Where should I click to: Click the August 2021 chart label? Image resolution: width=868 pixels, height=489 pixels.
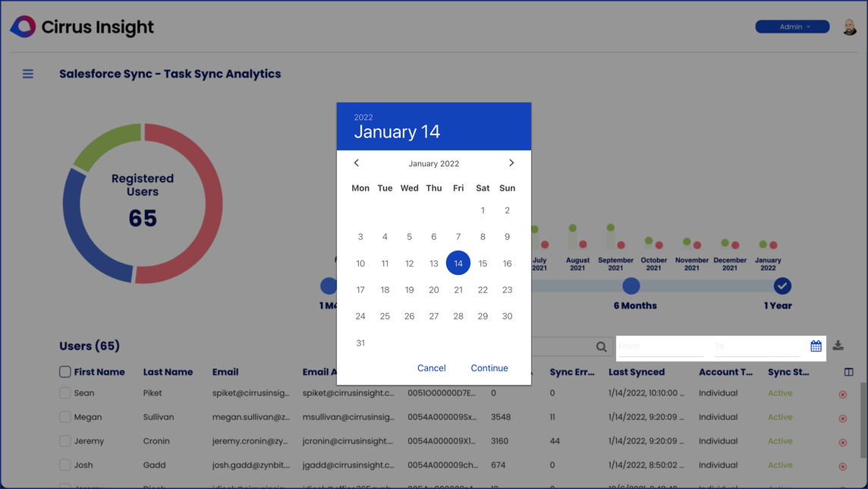[577, 264]
